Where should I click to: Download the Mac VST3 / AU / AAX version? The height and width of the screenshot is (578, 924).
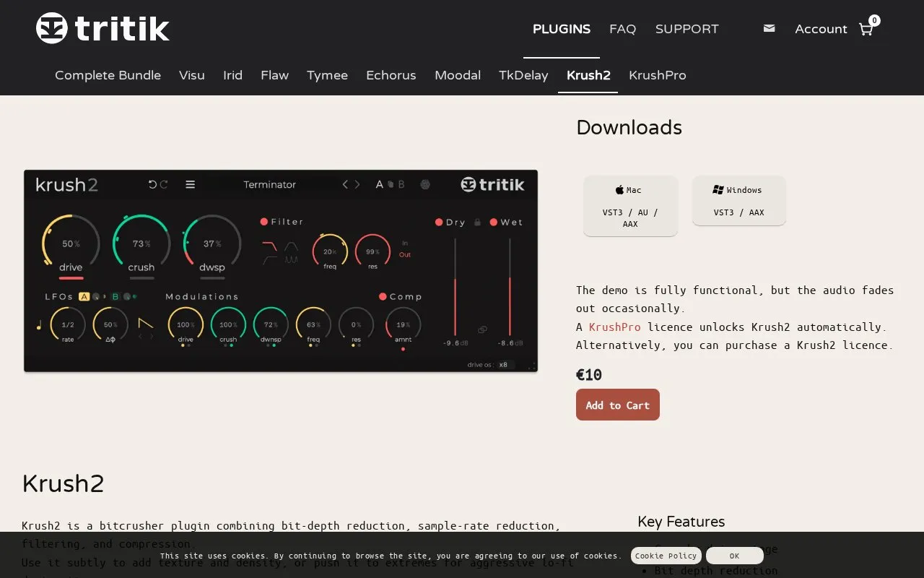[x=630, y=206]
